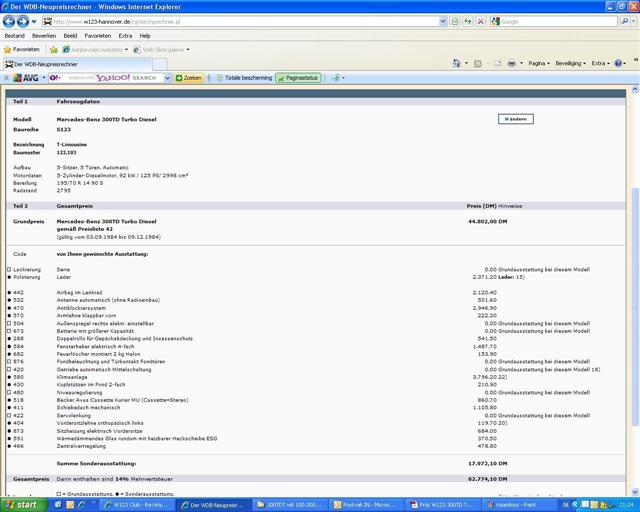Open the command bar Extra dropdown
This screenshot has width=640, height=512.
click(x=600, y=63)
